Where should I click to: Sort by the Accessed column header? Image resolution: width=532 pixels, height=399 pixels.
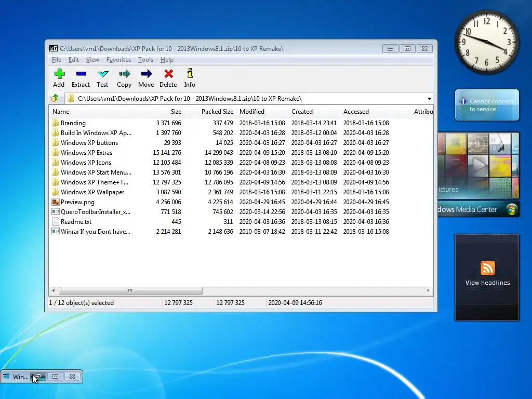[x=366, y=111]
